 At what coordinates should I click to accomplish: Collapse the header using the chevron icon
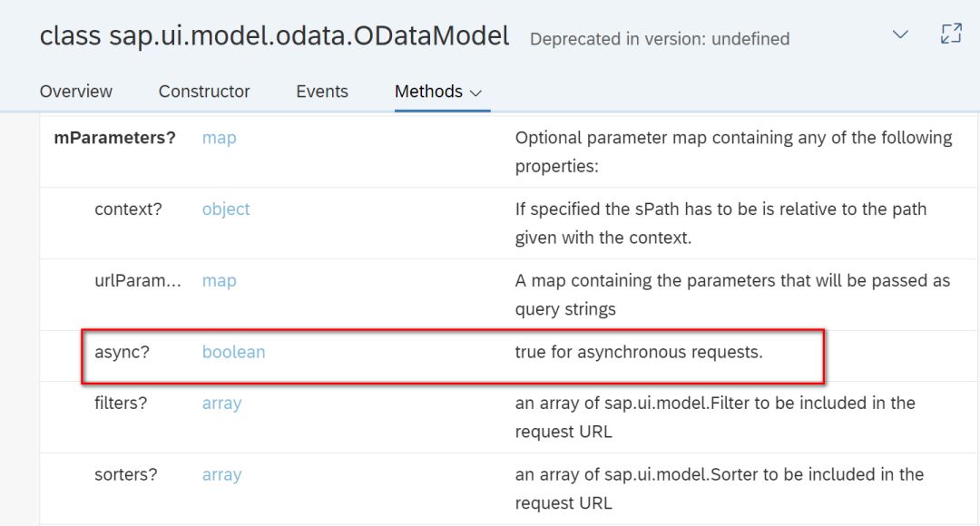(900, 35)
